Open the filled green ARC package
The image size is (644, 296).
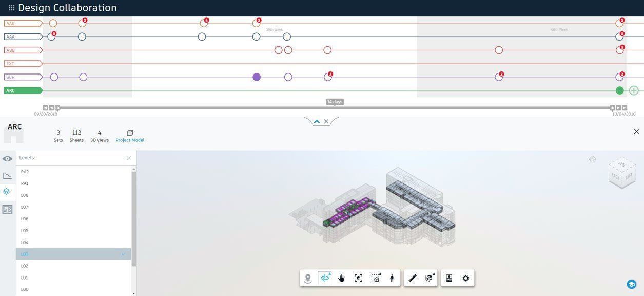620,90
